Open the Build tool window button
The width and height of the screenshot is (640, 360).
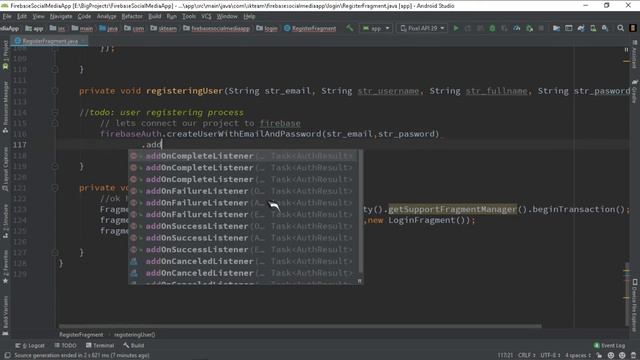coord(133,345)
